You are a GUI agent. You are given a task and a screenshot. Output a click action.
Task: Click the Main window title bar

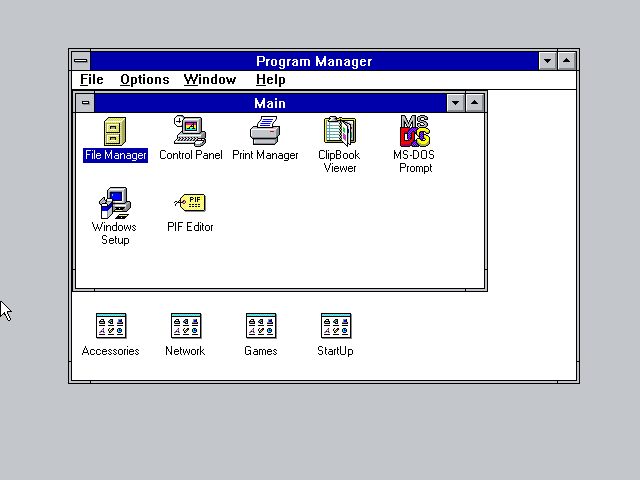(x=270, y=103)
